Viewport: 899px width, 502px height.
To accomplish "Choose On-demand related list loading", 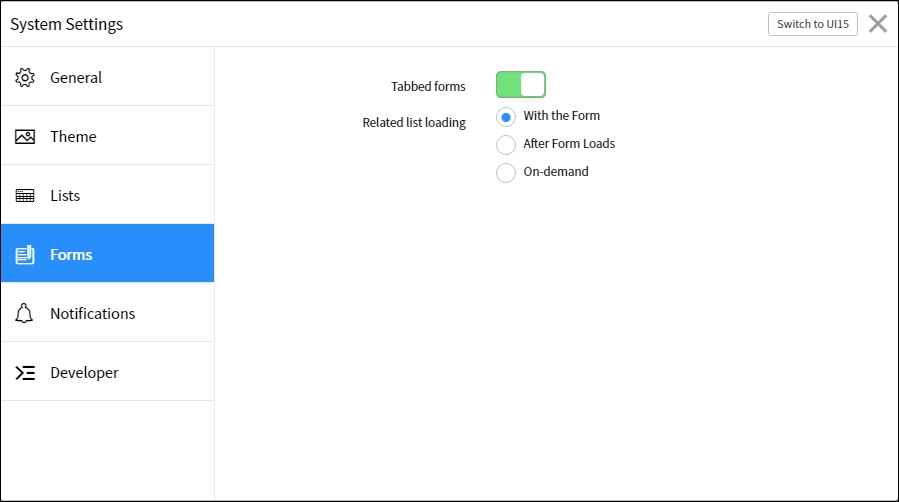I will coord(506,172).
